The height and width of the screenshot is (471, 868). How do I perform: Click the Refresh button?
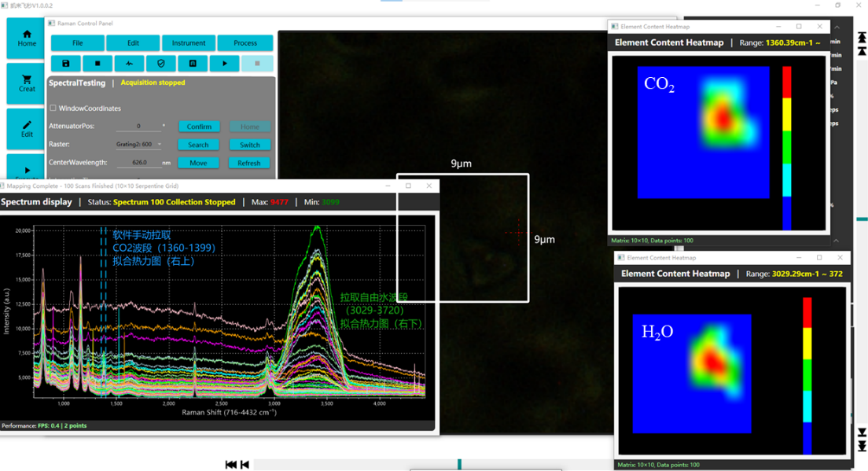coord(249,164)
